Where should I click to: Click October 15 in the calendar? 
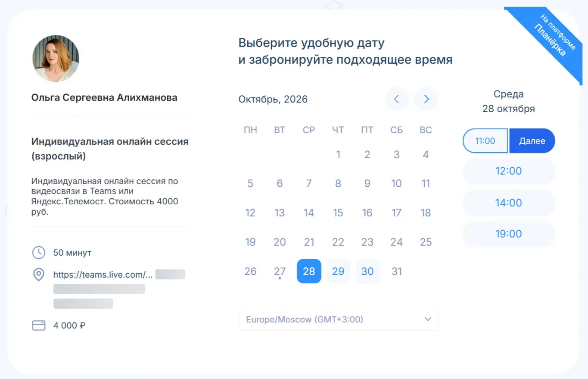click(338, 213)
